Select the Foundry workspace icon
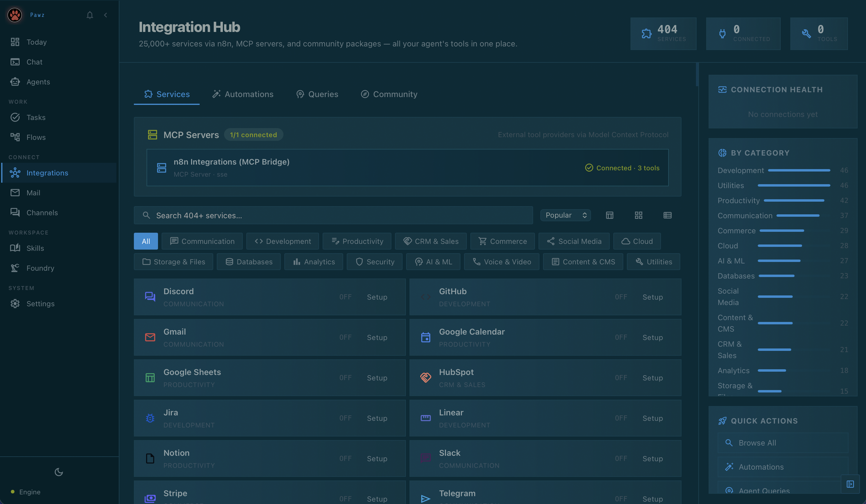The width and height of the screenshot is (866, 504). [x=15, y=268]
